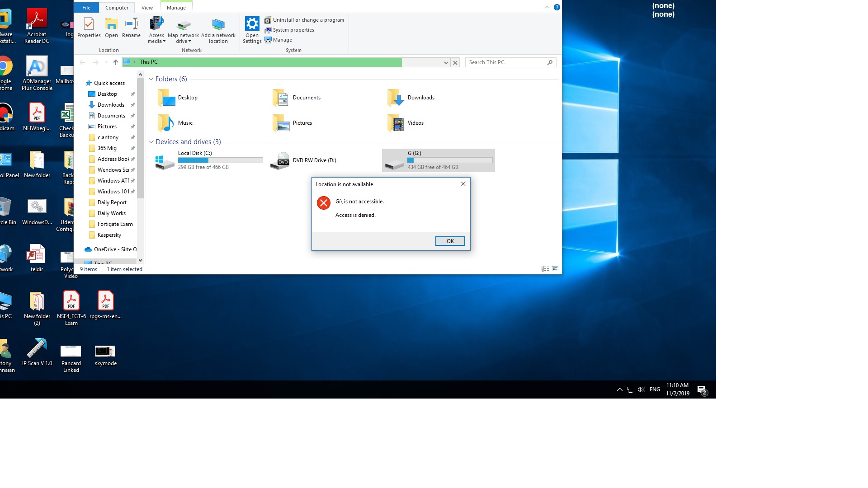Viewport: 868px width, 488px height.
Task: Click the Up one level arrow
Action: [x=116, y=62]
